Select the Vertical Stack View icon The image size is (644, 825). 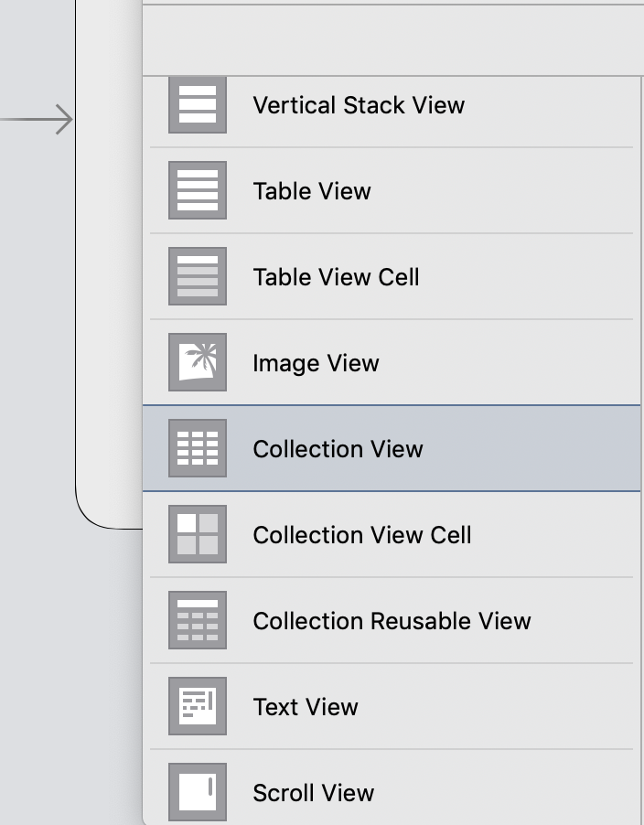pos(198,104)
